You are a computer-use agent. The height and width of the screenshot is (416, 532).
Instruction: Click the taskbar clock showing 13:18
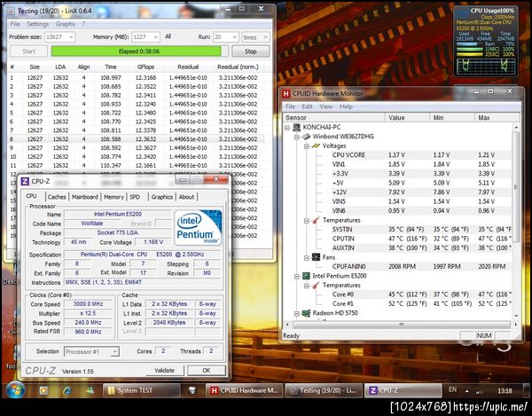pyautogui.click(x=505, y=391)
